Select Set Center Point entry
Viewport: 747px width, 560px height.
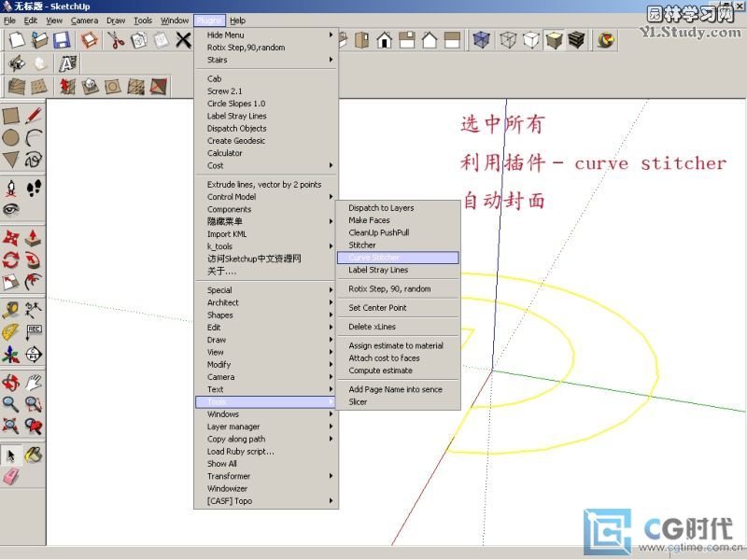point(398,308)
